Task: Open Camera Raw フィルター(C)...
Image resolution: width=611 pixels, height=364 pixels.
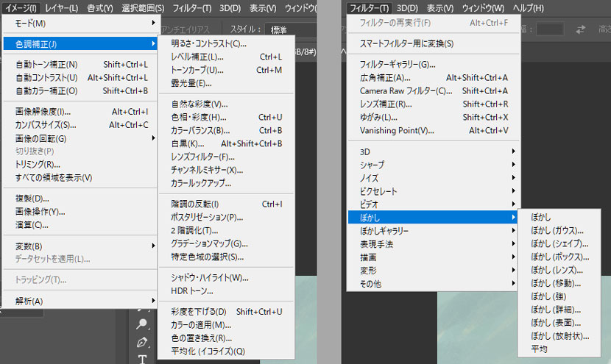Action: pos(434,90)
